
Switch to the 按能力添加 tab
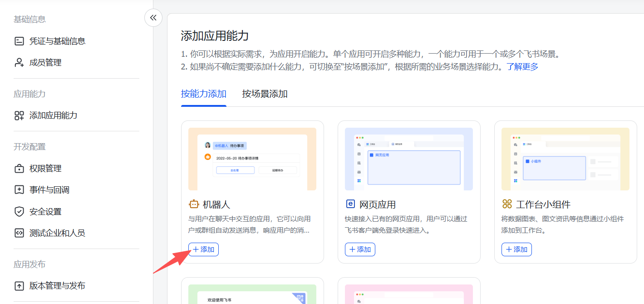(x=204, y=94)
